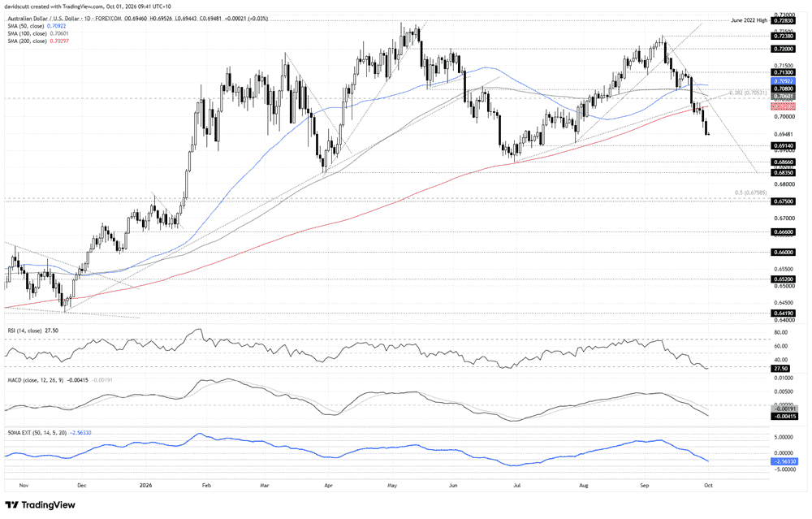The height and width of the screenshot is (519, 812).
Task: Click the 'June 2022 High' line label
Action: point(749,21)
